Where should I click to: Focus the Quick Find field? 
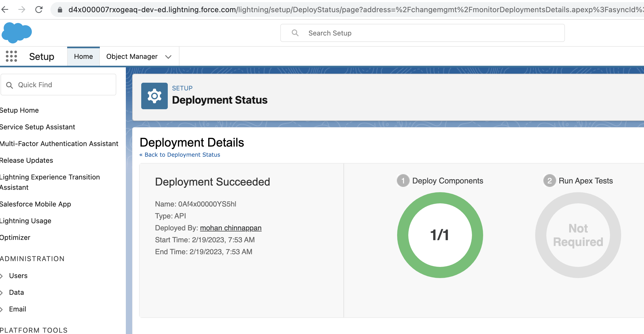click(x=58, y=85)
